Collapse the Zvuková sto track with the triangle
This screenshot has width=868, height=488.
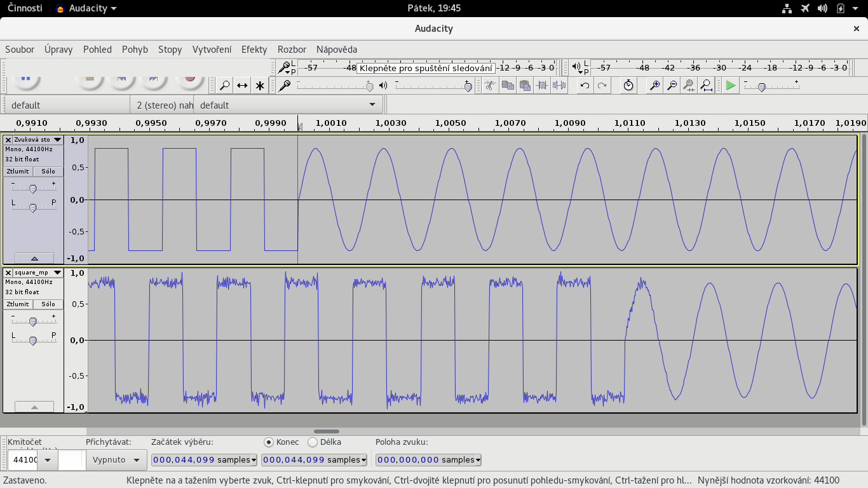[34, 258]
